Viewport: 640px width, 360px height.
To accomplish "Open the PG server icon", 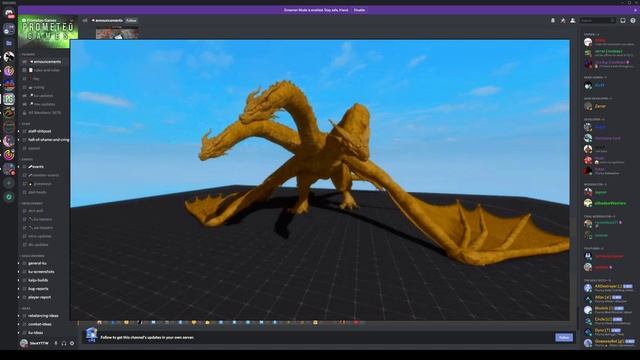I will coord(9,99).
